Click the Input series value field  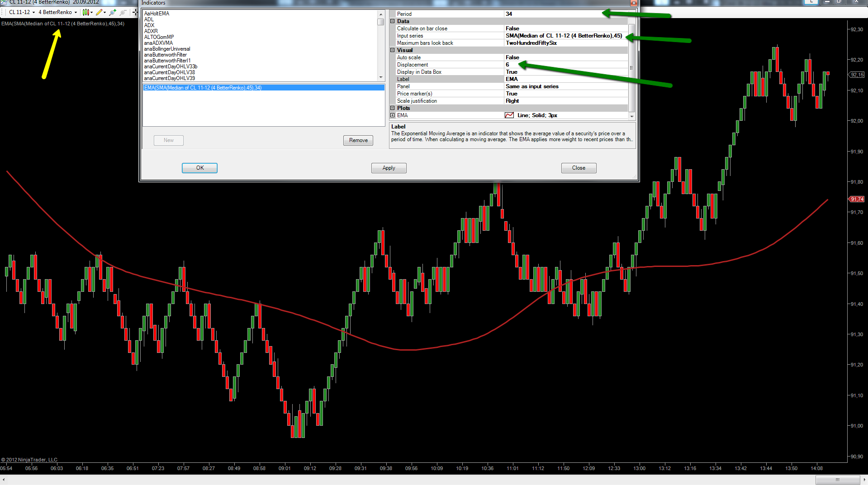point(565,36)
